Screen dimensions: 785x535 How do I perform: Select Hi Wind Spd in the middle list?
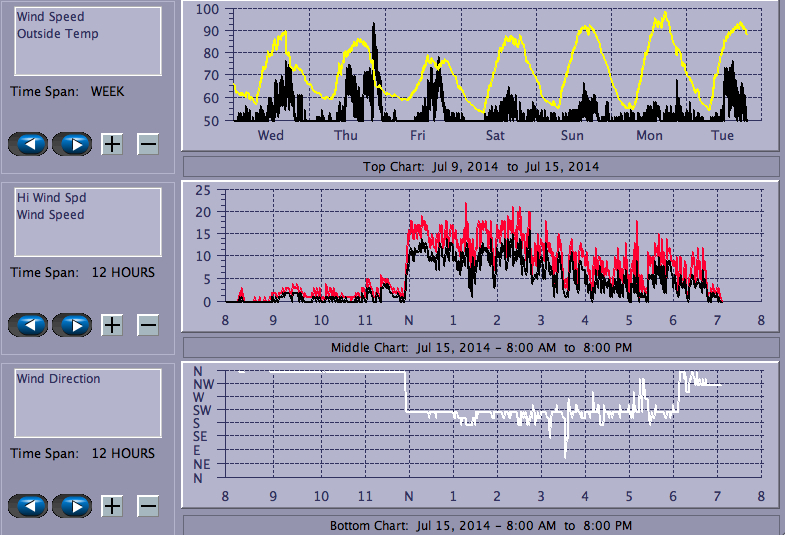(50, 198)
